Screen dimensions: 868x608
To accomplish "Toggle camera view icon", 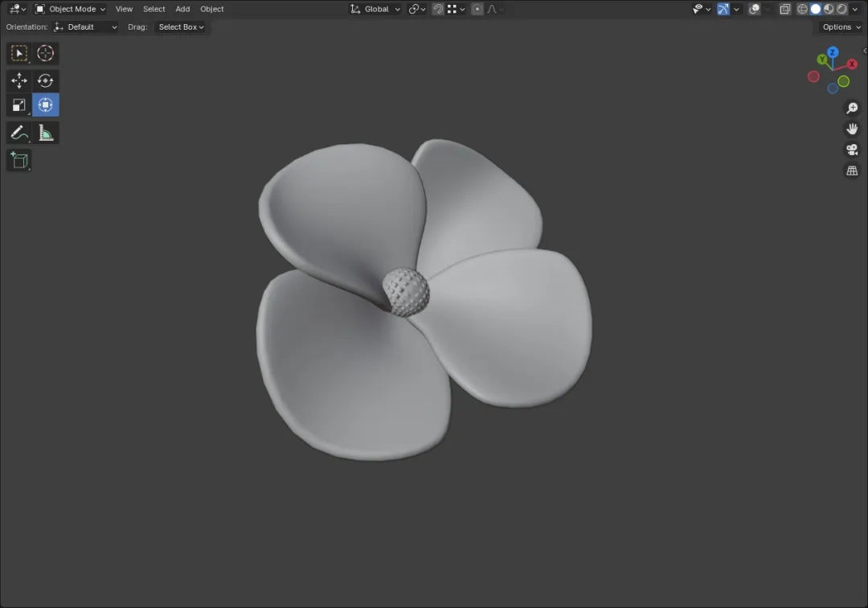I will [x=852, y=150].
